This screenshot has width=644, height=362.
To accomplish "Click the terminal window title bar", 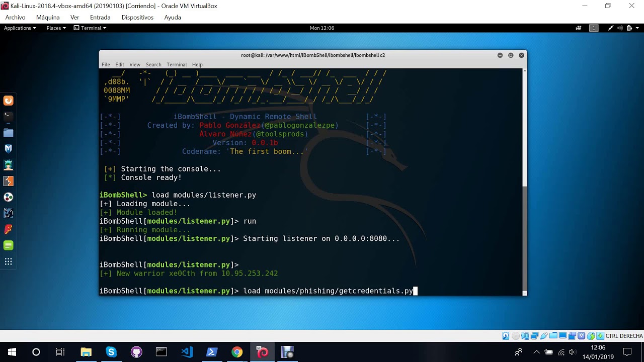I will click(x=313, y=55).
